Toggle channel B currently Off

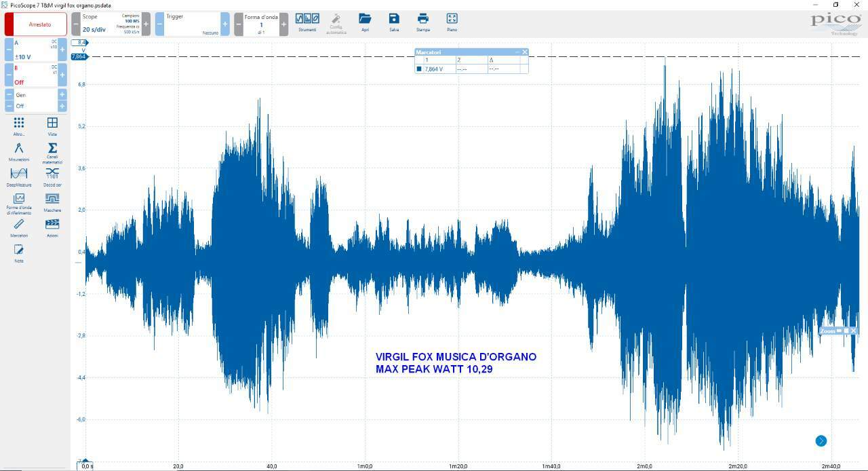(36, 75)
